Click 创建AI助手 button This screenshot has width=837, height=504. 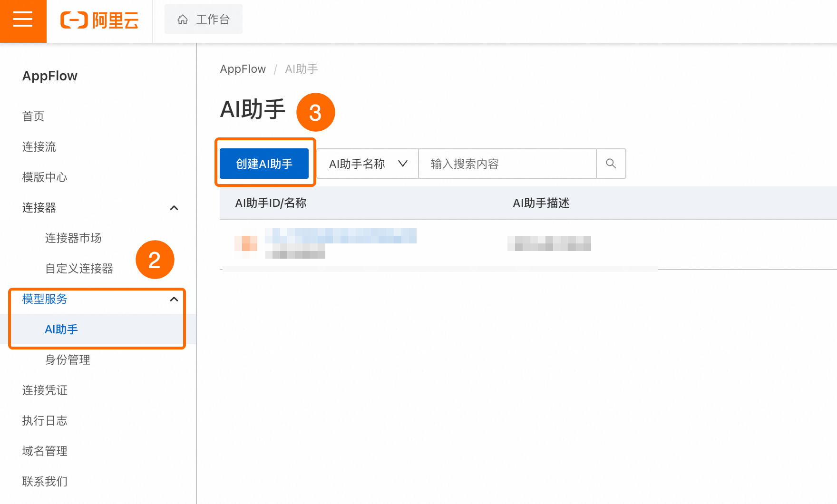click(x=264, y=164)
